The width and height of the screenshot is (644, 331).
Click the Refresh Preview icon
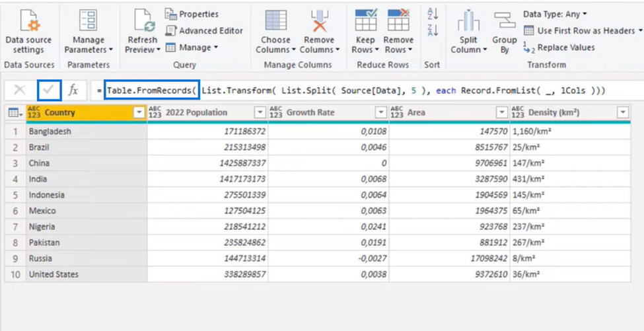[x=144, y=20]
